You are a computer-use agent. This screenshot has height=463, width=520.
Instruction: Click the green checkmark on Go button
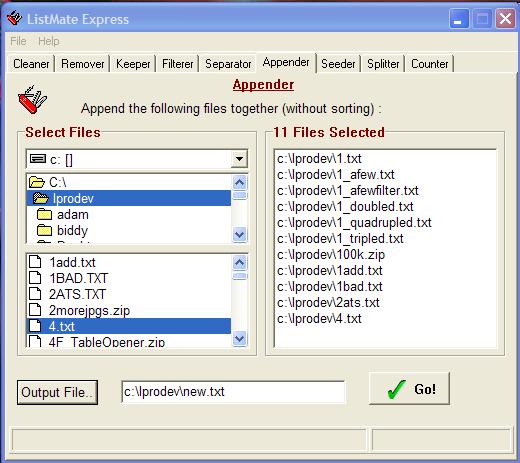(396, 389)
